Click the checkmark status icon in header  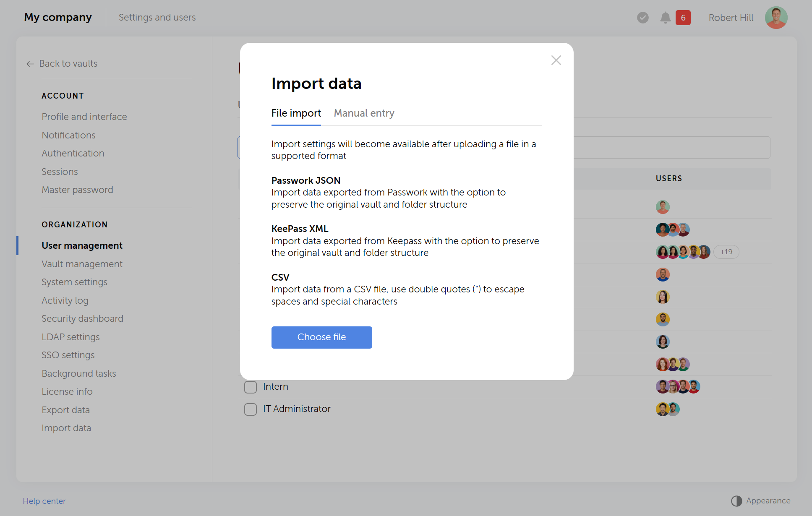click(642, 18)
